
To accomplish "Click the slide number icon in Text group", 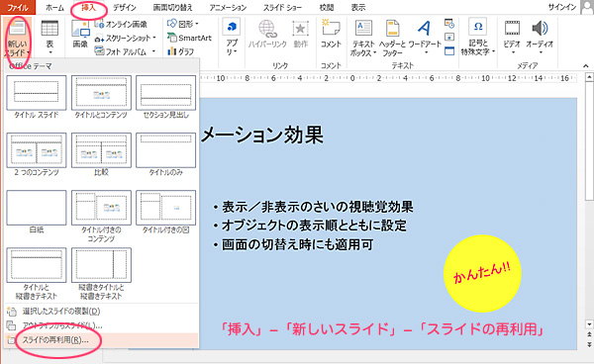I will (x=449, y=37).
